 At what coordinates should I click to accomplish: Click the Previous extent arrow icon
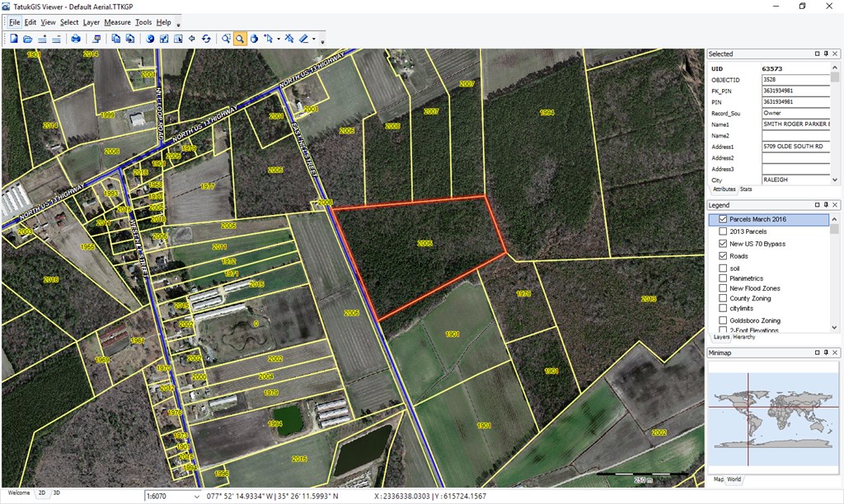[x=191, y=39]
